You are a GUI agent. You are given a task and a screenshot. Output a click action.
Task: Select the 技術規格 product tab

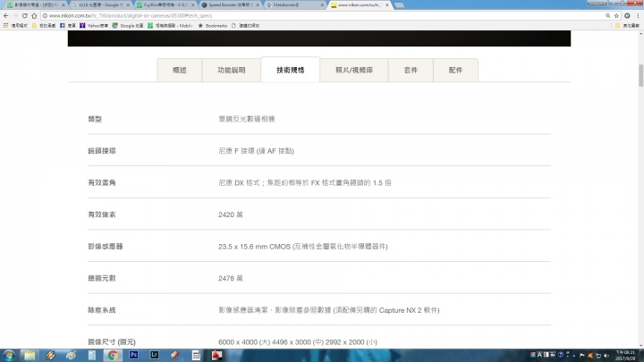click(291, 70)
